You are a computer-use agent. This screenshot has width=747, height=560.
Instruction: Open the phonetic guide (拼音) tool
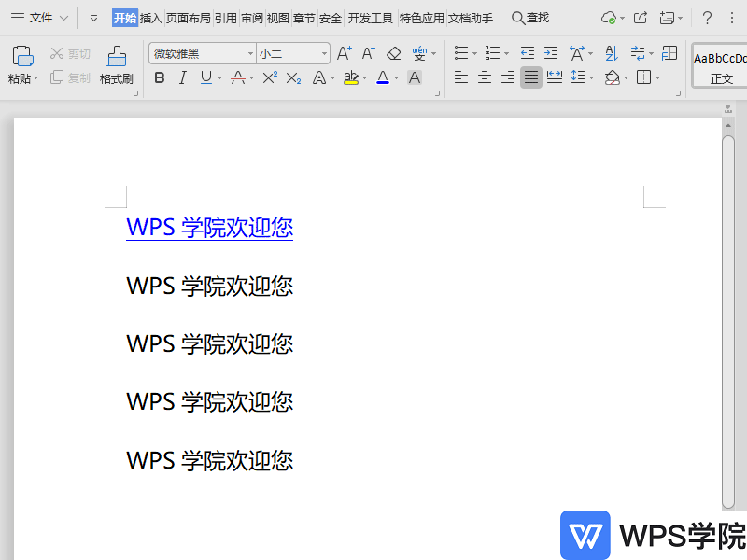(x=419, y=53)
